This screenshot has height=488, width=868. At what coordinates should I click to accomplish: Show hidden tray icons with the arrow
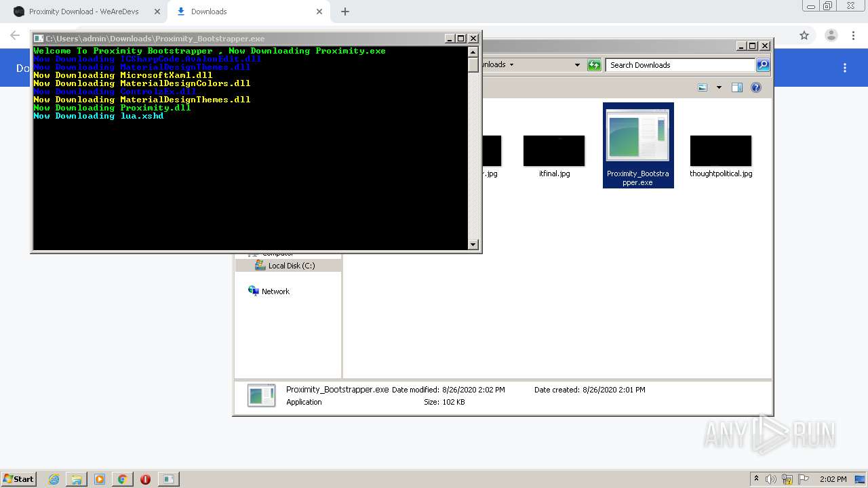tap(756, 479)
